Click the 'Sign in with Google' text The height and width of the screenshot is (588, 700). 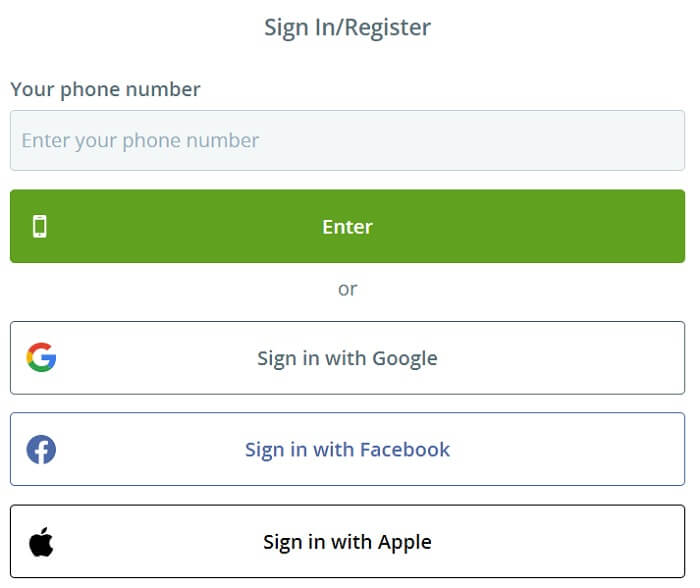click(347, 359)
